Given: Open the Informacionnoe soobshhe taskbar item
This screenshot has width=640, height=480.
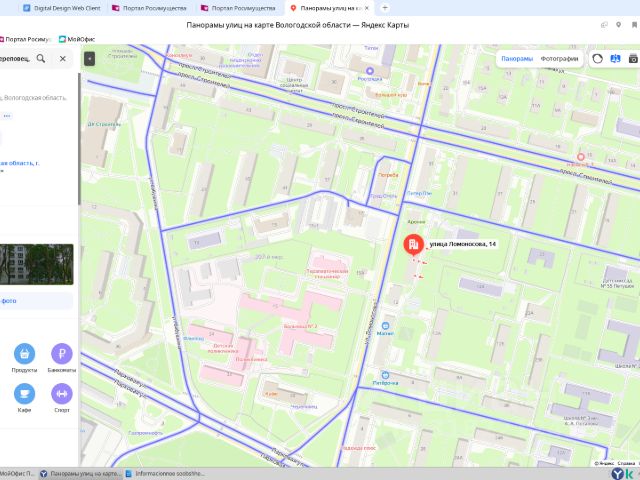Looking at the screenshot, I should [x=165, y=473].
